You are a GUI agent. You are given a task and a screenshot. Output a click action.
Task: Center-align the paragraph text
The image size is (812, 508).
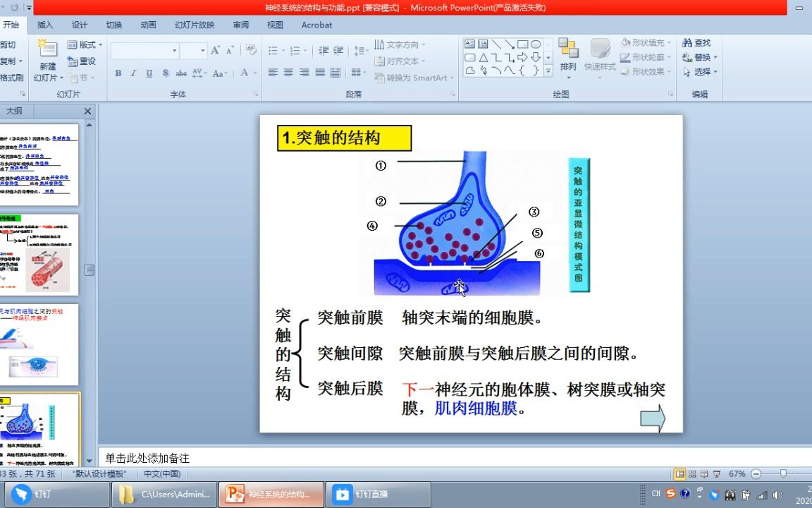[288, 73]
